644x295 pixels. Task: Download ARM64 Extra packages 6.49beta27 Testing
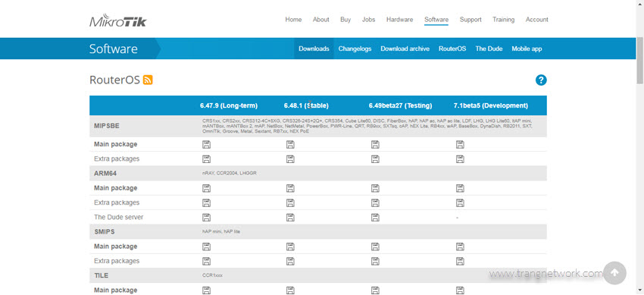click(375, 202)
